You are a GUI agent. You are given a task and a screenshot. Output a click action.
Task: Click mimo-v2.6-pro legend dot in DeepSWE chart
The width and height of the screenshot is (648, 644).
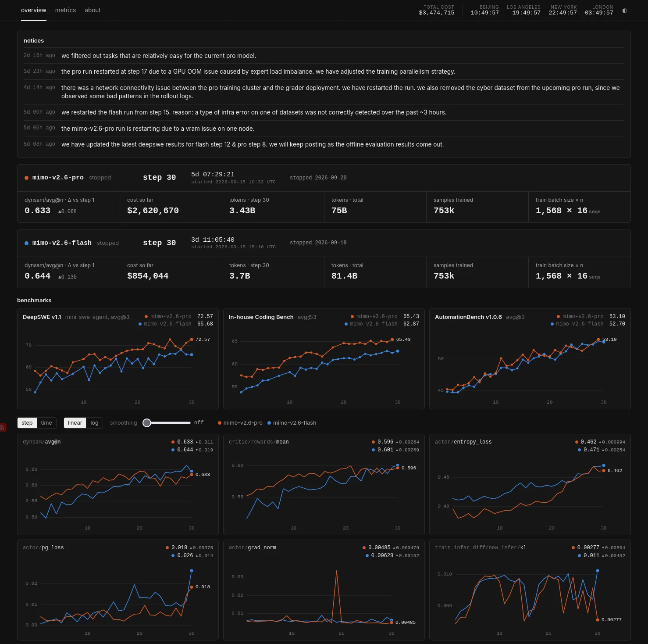(146, 316)
